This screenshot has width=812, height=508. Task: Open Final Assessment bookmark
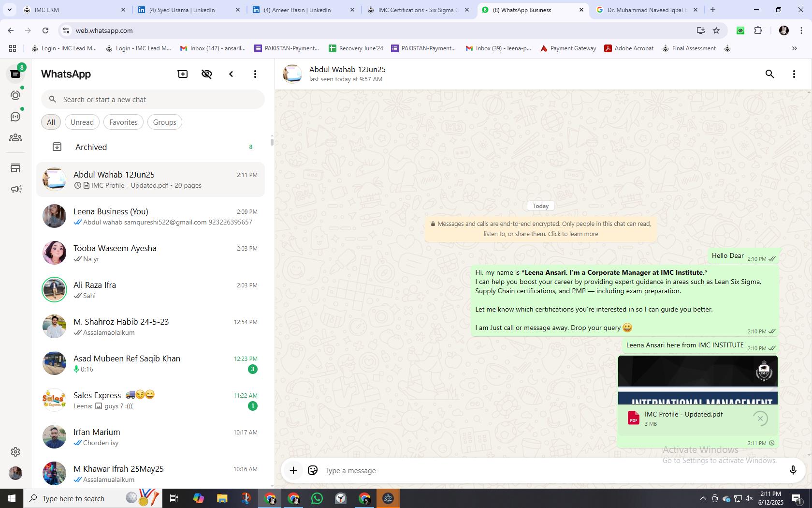[x=689, y=48]
